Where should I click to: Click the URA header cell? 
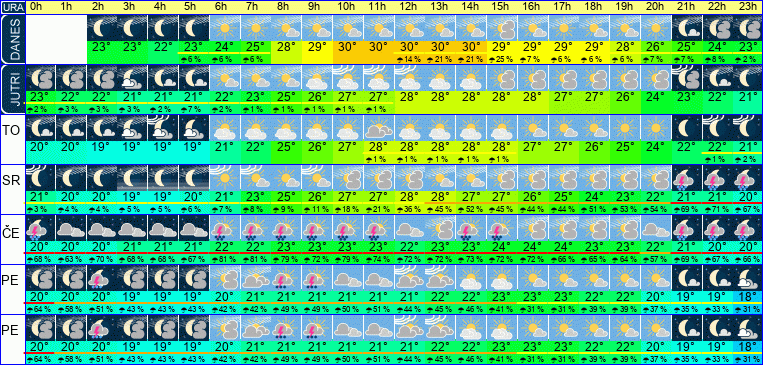tap(13, 7)
